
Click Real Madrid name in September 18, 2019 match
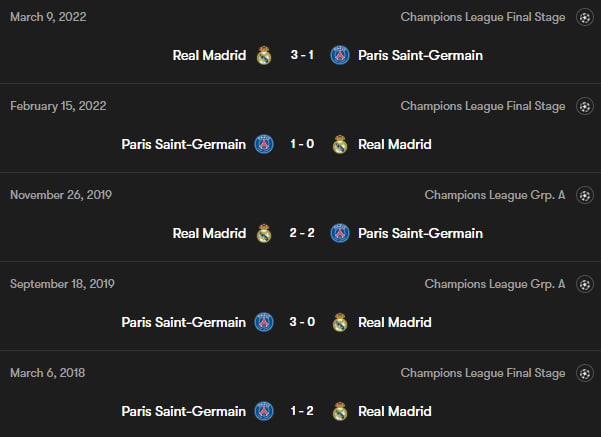tap(395, 322)
